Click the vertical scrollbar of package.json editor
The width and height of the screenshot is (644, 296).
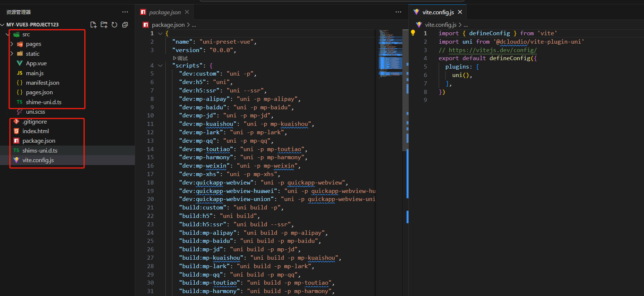click(x=405, y=90)
